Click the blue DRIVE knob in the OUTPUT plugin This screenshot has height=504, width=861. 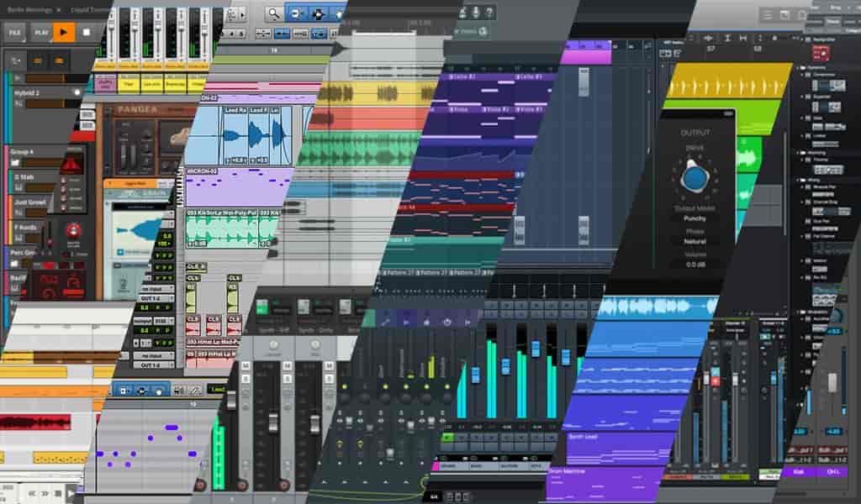click(x=694, y=179)
